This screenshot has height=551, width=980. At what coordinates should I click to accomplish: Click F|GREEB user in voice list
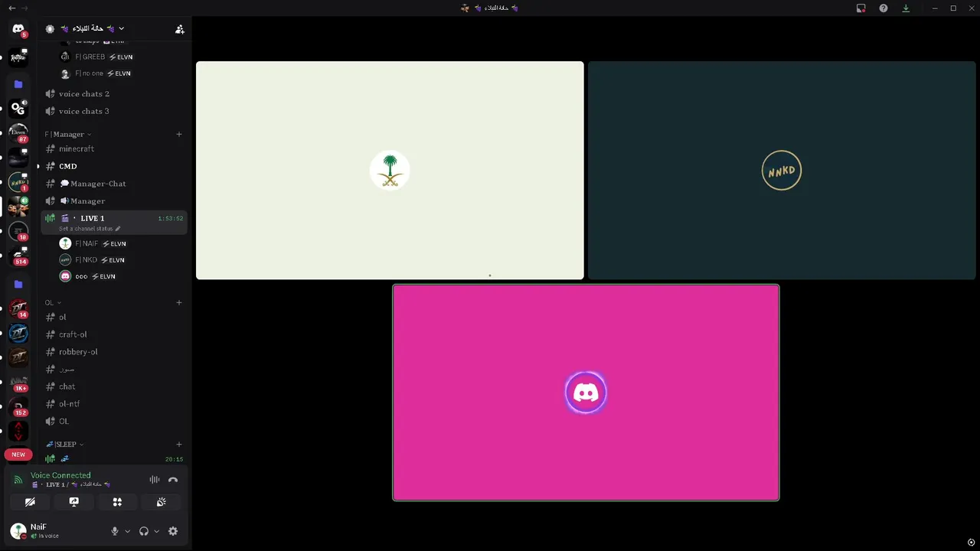(x=122, y=57)
